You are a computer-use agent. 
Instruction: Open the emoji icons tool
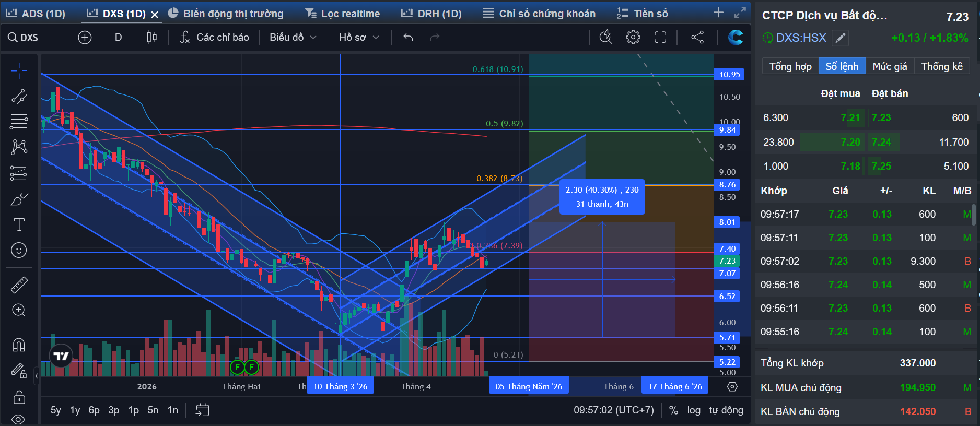[x=19, y=250]
